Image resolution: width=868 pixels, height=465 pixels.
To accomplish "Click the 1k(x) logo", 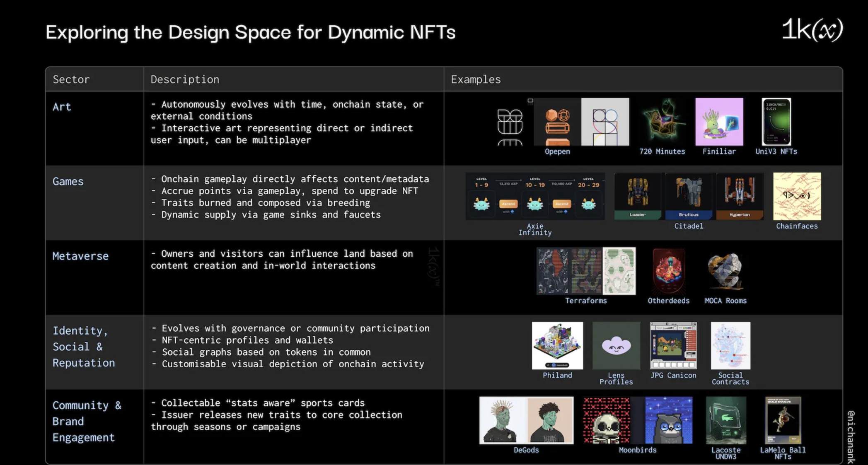I will 812,30.
